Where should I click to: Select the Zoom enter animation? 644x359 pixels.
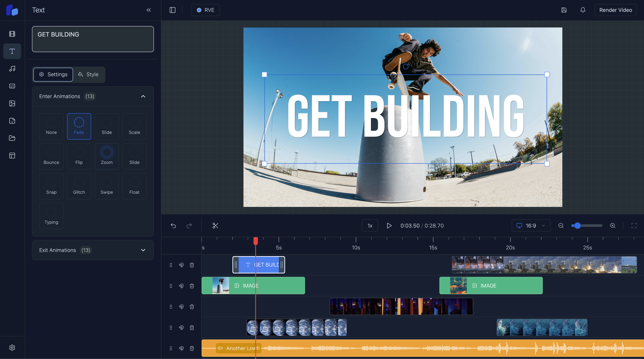tap(107, 156)
